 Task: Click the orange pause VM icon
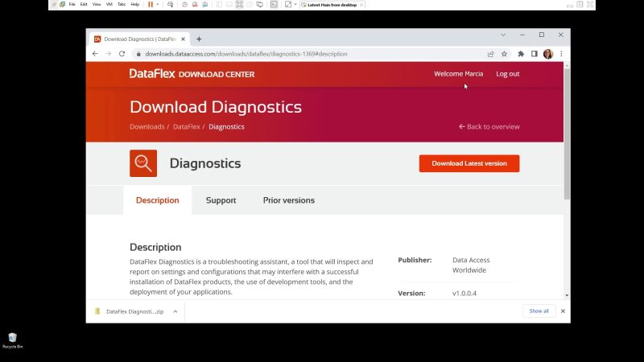click(151, 5)
